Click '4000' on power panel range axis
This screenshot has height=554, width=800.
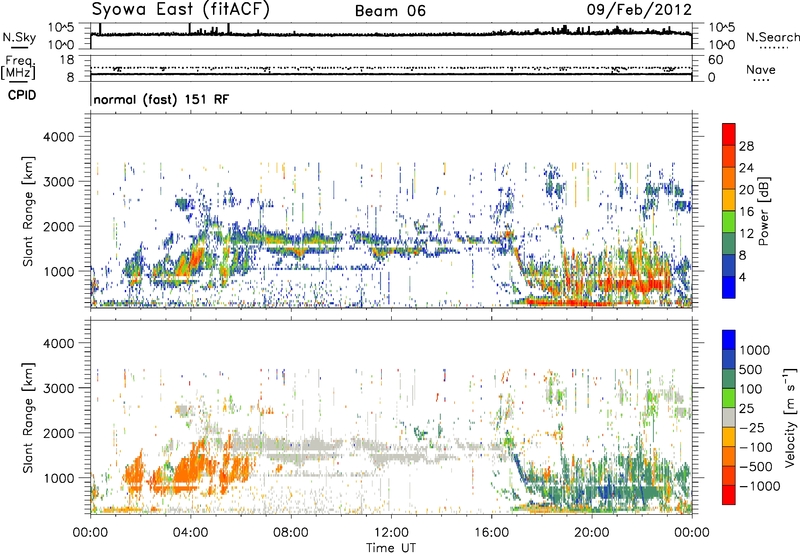[x=58, y=137]
